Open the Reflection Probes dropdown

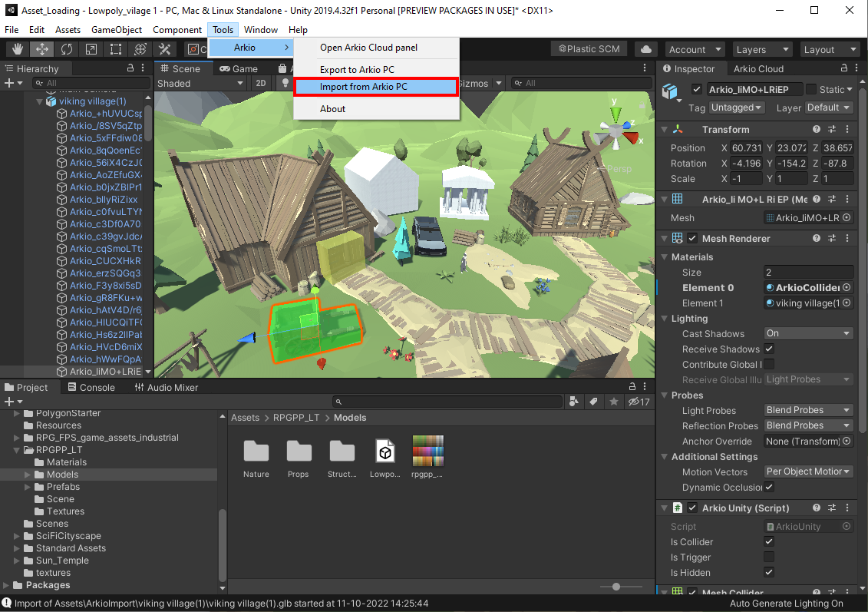[808, 425]
